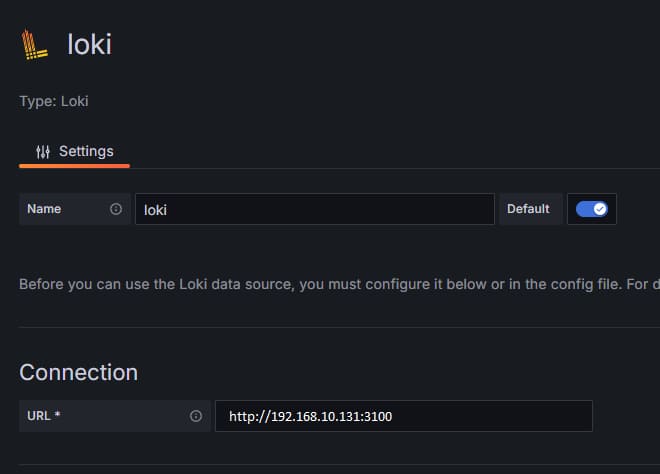Screen dimensions: 660x474
Task: Click empty area right of URL value
Action: click(500, 416)
